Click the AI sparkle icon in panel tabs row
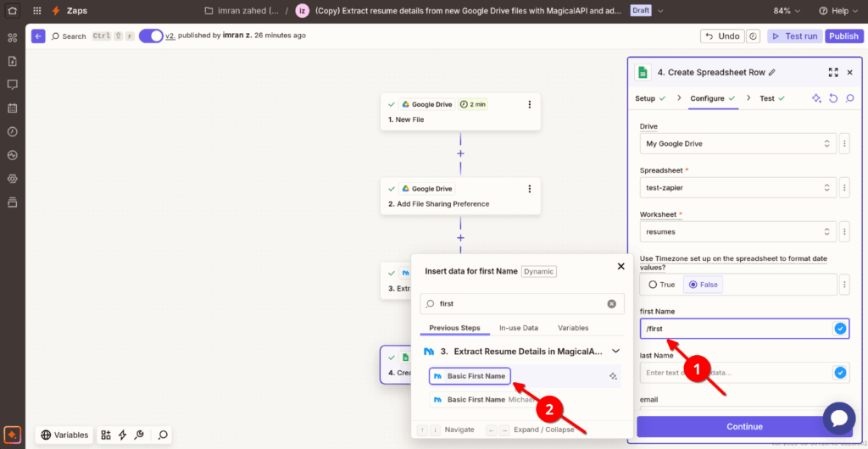Screen dimensions: 868x449 [x=816, y=98]
